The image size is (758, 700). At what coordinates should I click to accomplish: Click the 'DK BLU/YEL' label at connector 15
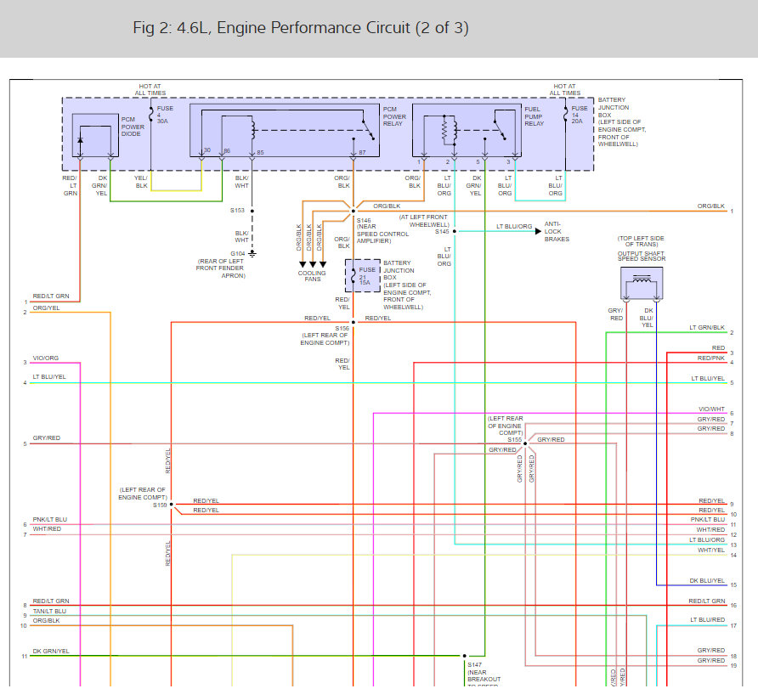[707, 580]
